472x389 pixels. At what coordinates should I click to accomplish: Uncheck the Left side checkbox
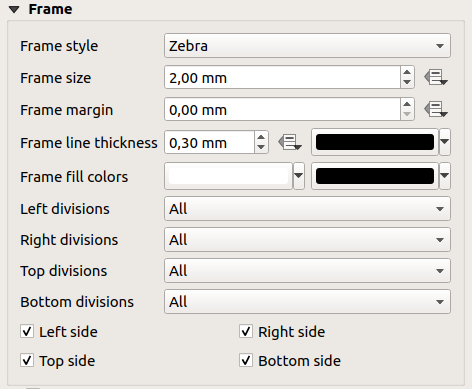tap(27, 332)
